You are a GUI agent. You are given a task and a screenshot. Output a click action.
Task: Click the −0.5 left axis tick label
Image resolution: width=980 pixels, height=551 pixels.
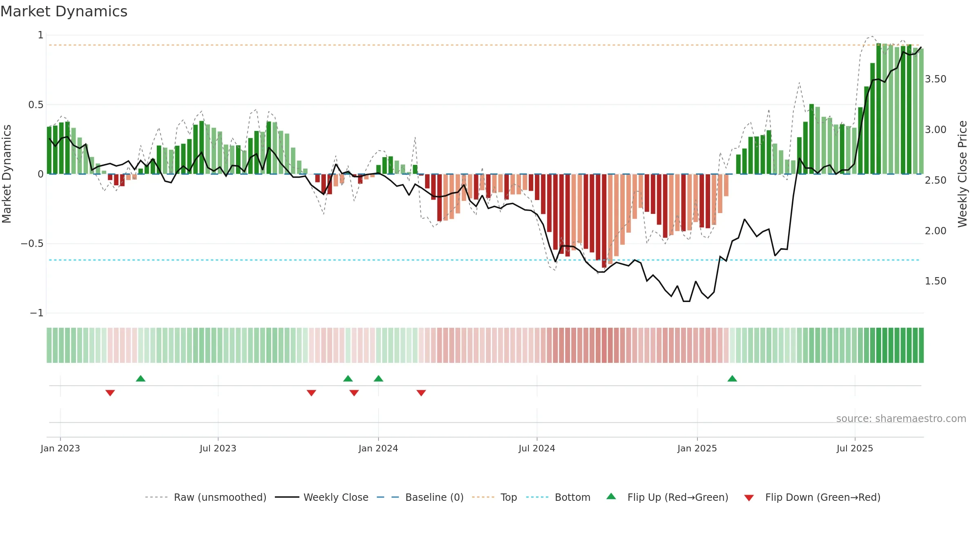32,243
